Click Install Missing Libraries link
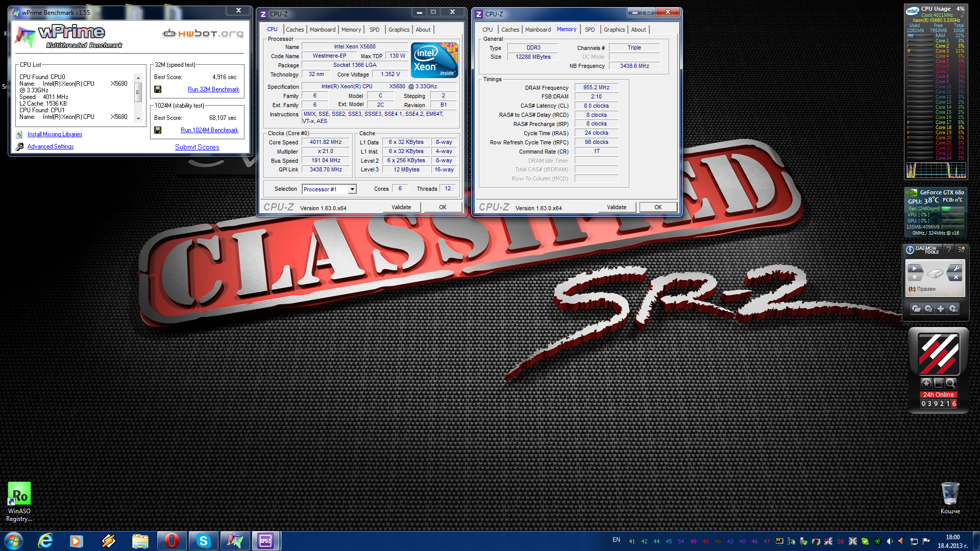This screenshot has height=551, width=980. [55, 134]
